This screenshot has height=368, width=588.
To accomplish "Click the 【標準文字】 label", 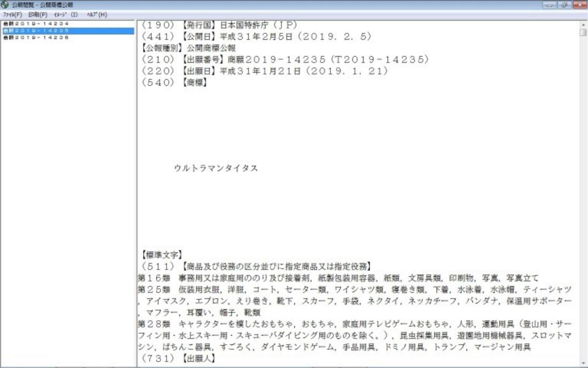I will (x=162, y=255).
